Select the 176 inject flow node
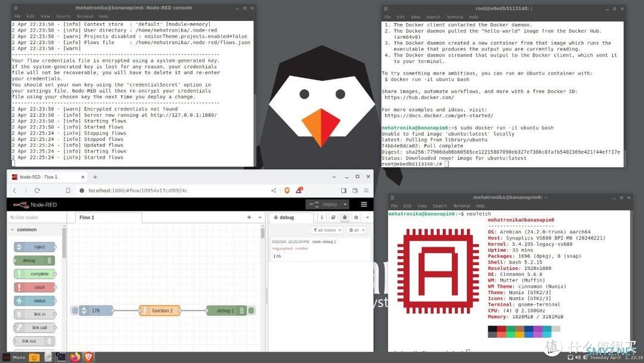Viewport: 644px width, 363px height. [96, 310]
